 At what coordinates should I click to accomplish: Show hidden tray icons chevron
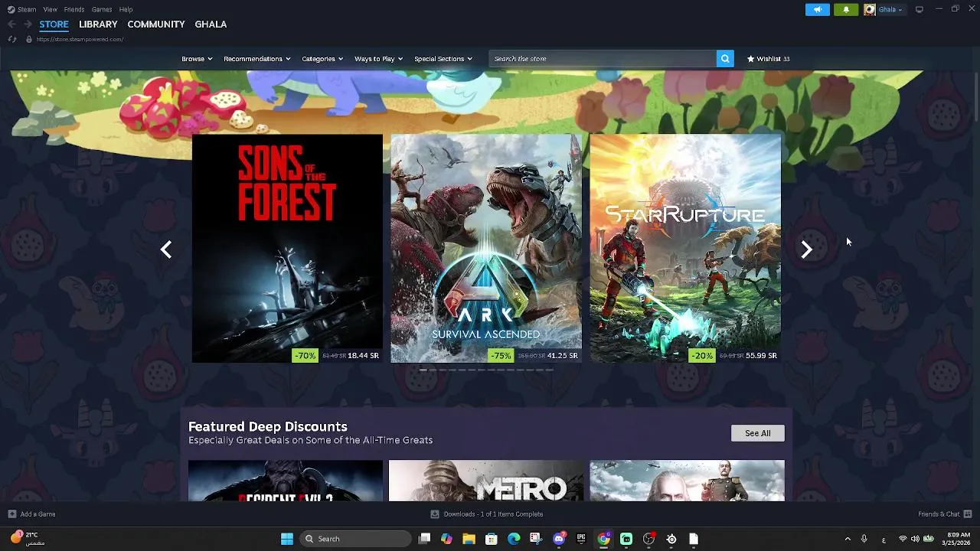pos(847,539)
